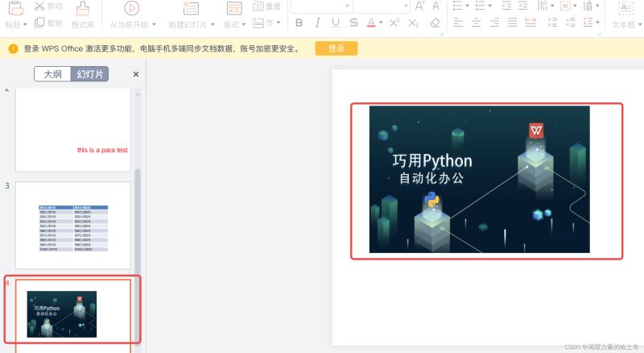The image size is (644, 353).
Task: Select slide 3 thumbnail with table
Action: (x=73, y=225)
